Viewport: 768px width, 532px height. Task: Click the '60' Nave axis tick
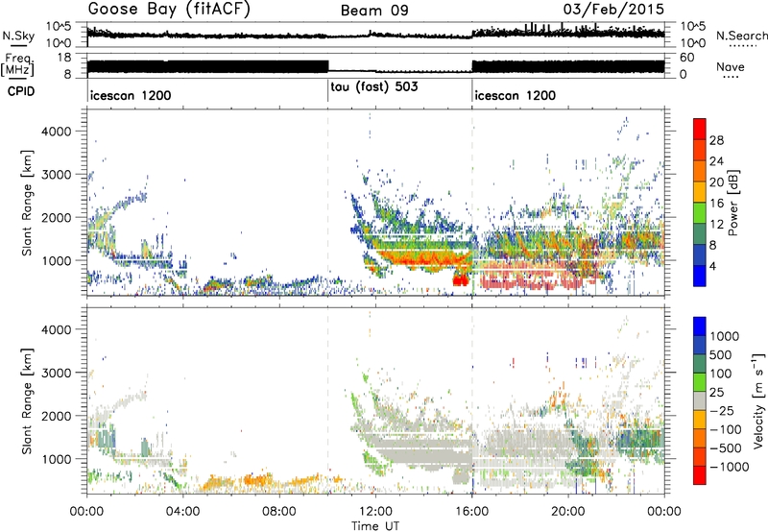(687, 58)
